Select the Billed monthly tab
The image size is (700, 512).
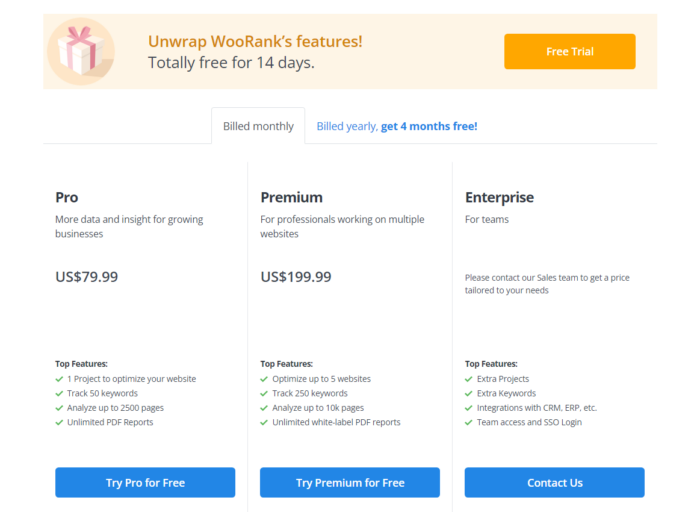click(258, 126)
